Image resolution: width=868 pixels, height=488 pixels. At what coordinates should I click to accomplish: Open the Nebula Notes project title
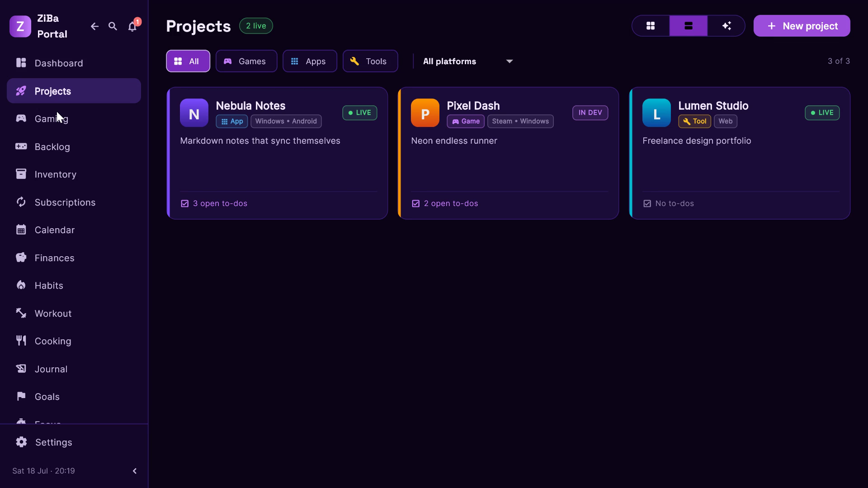pyautogui.click(x=250, y=106)
